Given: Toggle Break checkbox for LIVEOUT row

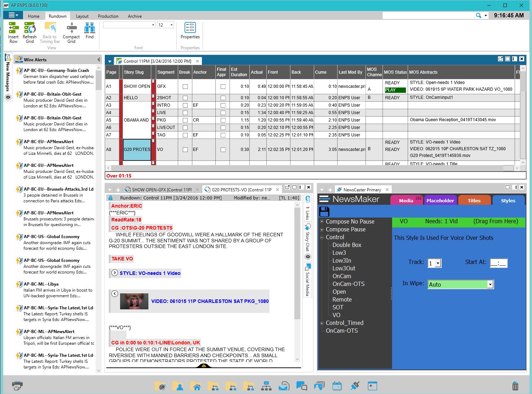Looking at the screenshot, I should [185, 128].
